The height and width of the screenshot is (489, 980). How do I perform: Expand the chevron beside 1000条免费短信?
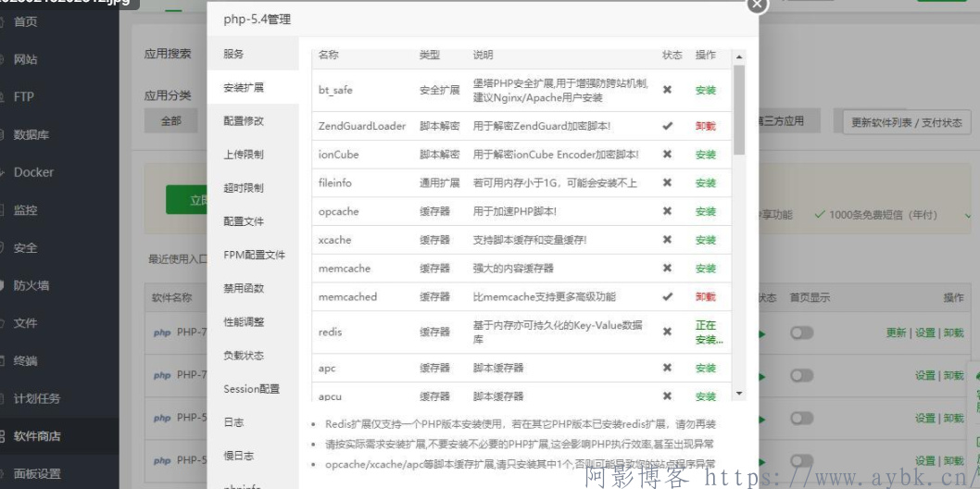[x=968, y=215]
